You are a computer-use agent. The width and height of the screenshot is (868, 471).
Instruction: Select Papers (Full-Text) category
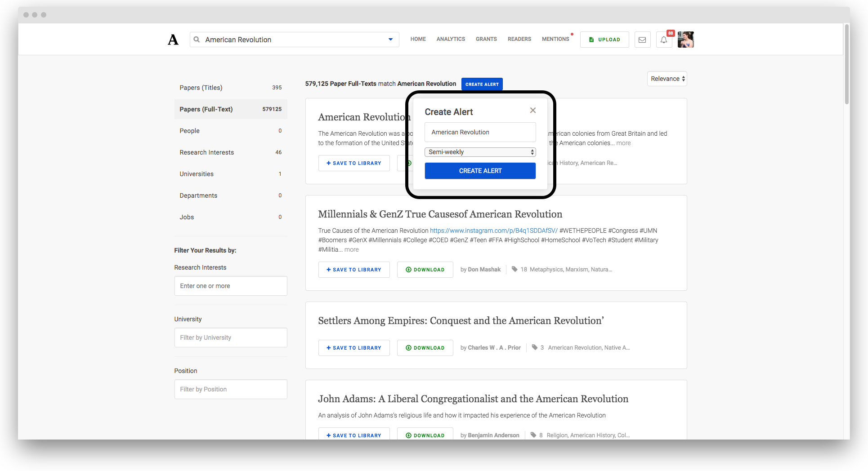[x=231, y=109]
